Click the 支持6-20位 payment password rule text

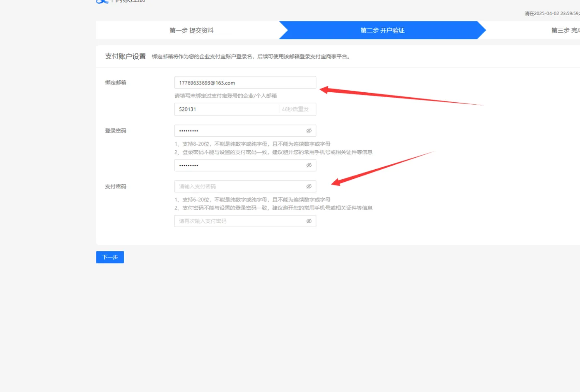click(252, 200)
